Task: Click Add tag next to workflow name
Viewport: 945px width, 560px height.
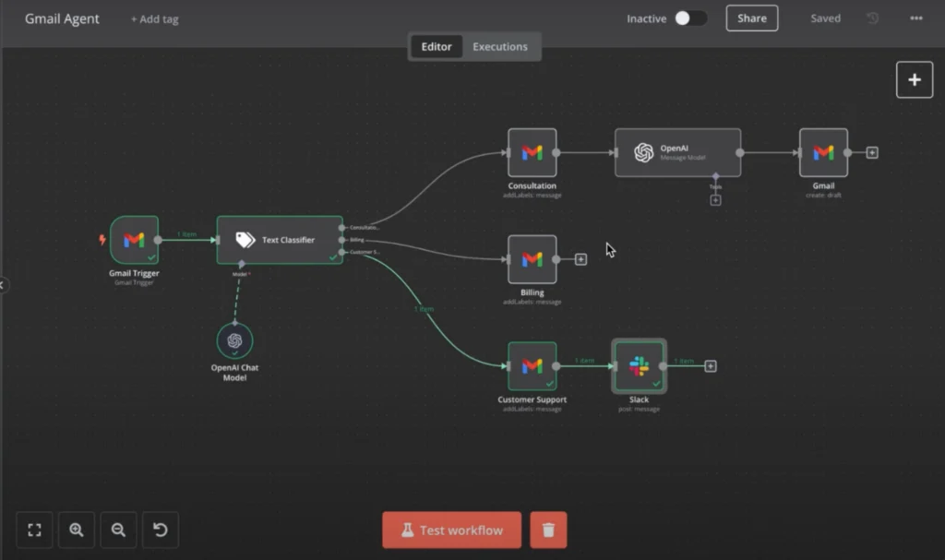Action: click(154, 19)
